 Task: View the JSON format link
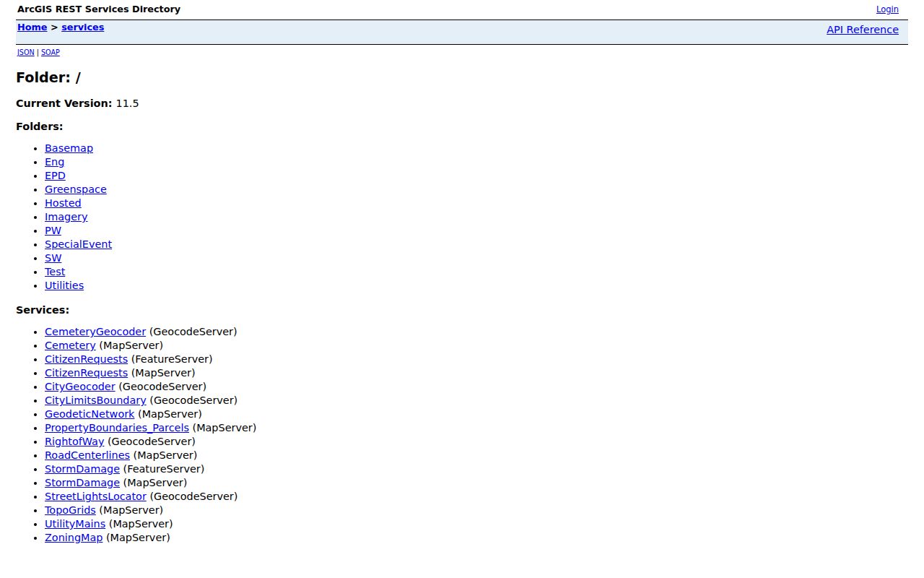click(25, 53)
